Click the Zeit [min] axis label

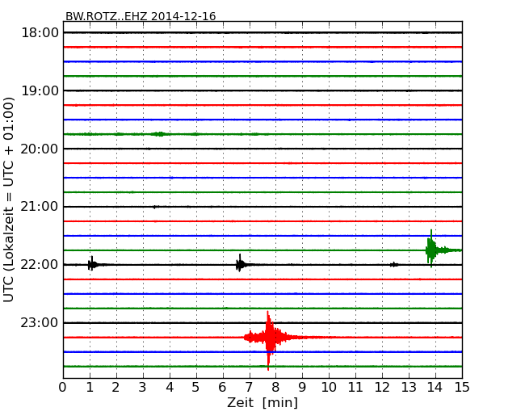tap(262, 402)
